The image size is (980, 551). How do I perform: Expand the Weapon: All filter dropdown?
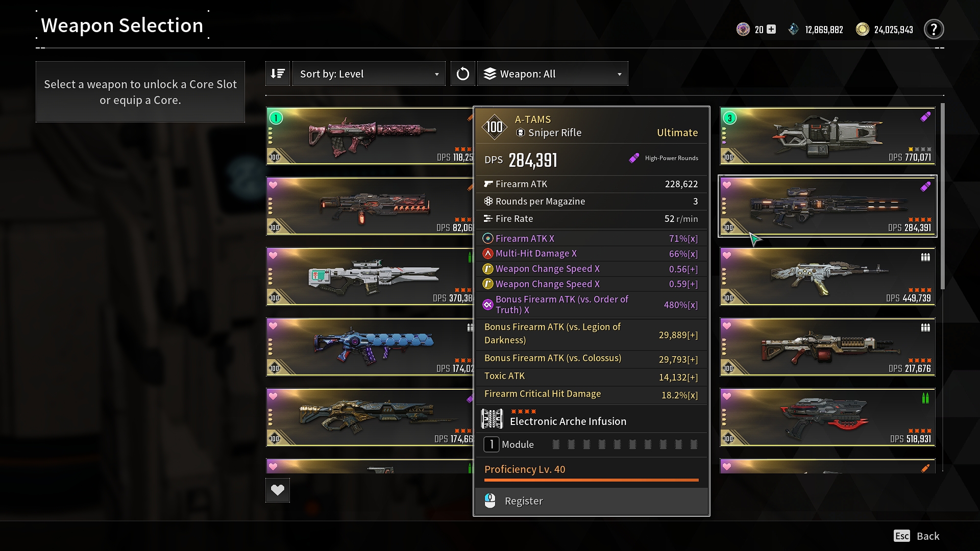(x=552, y=73)
